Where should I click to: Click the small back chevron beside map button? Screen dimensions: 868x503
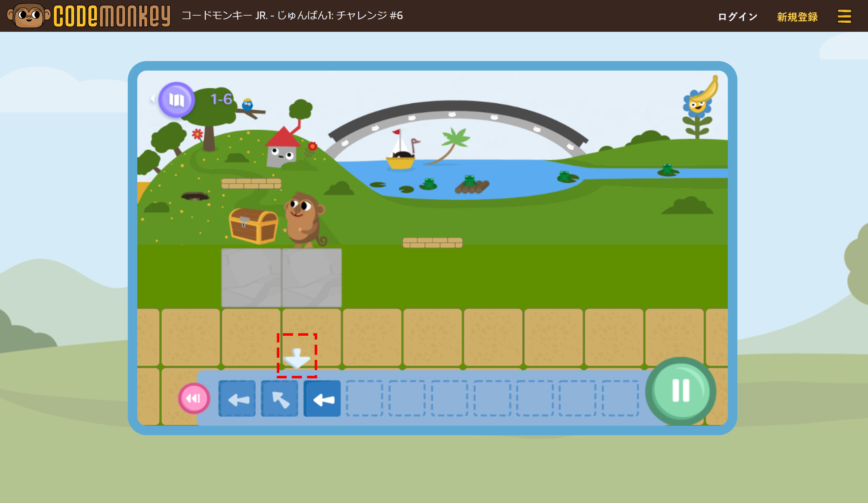point(152,99)
